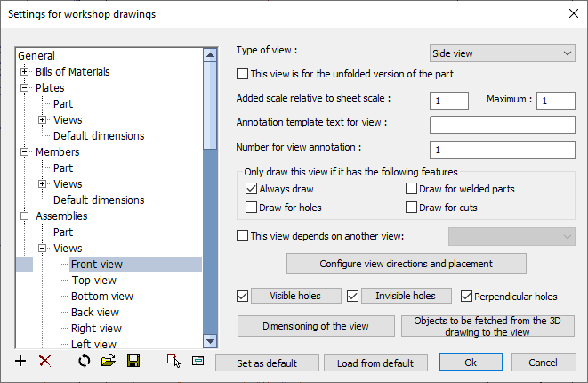This screenshot has width=588, height=383.
Task: Select Default dimensions under Plates
Action: click(99, 136)
